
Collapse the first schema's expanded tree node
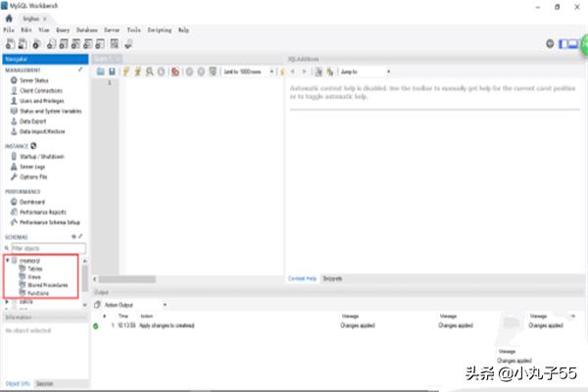(7, 260)
